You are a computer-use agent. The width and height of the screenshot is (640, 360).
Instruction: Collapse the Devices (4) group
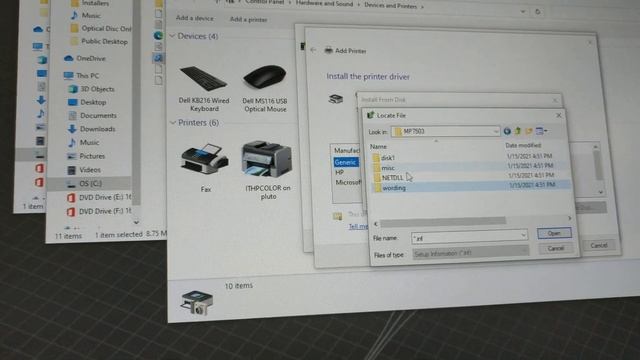(x=172, y=36)
